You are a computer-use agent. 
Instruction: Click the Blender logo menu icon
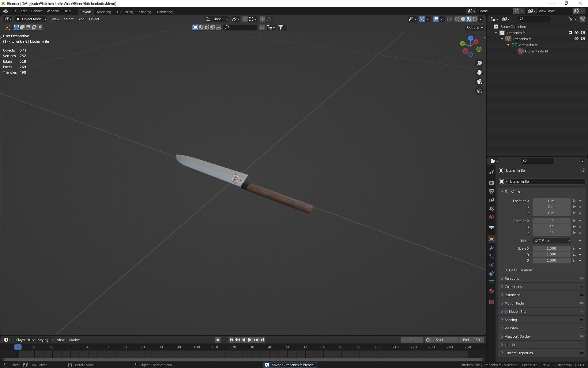(5, 11)
